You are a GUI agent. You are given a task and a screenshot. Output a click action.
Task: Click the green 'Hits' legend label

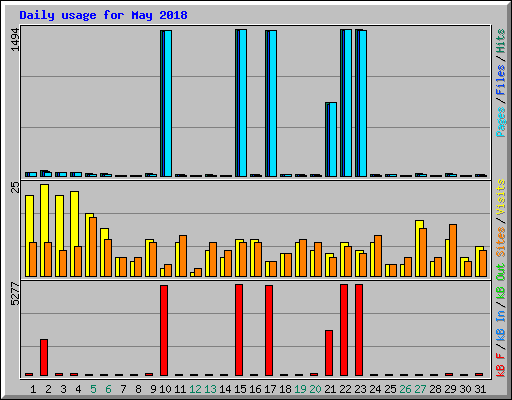[501, 41]
